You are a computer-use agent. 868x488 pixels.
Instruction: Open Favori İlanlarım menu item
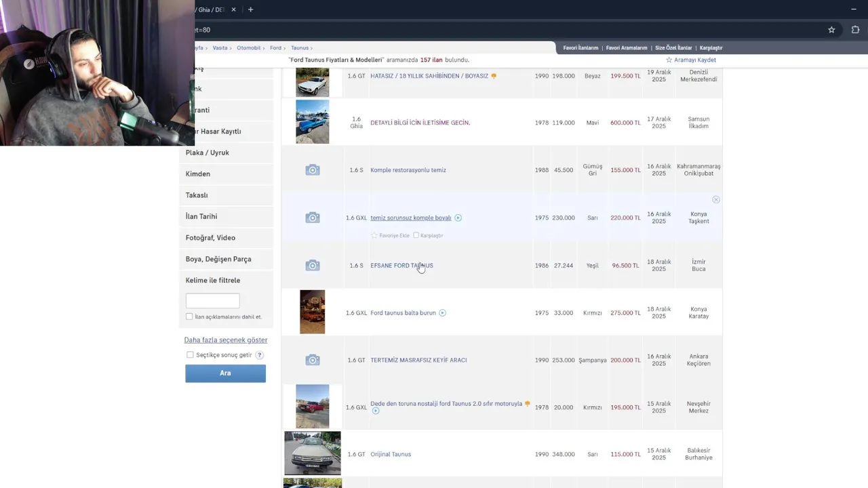coord(580,48)
